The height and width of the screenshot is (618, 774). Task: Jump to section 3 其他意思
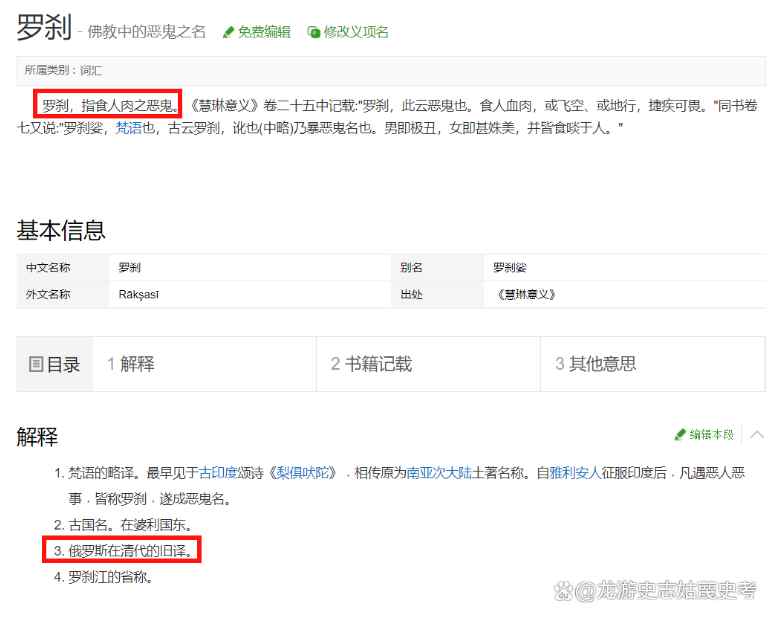596,364
